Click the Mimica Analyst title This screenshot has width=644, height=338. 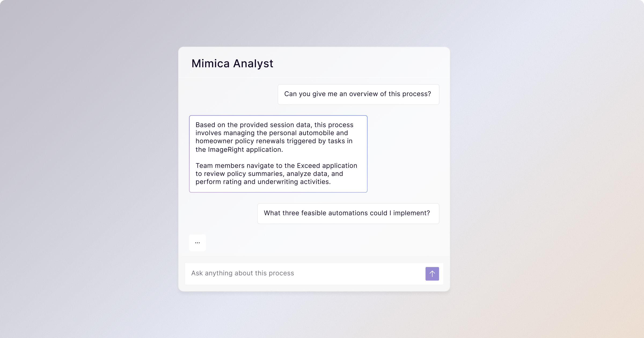pyautogui.click(x=232, y=64)
